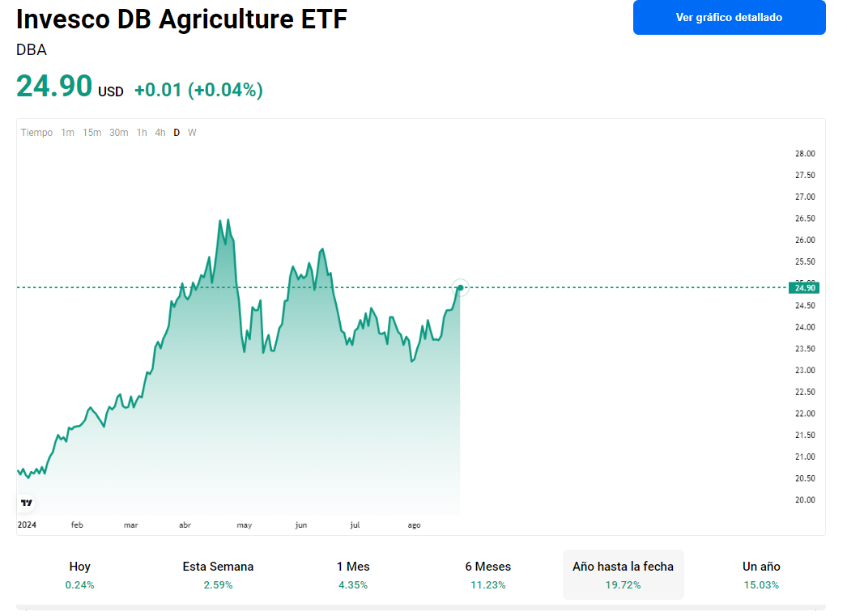847x616 pixels.
Task: View the 6 Meses performance range
Action: click(487, 575)
